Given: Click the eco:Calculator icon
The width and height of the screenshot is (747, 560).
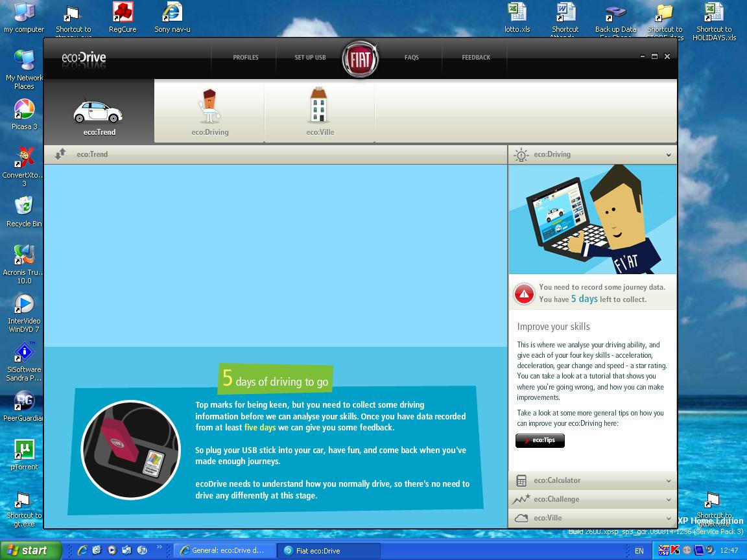Looking at the screenshot, I should [521, 481].
